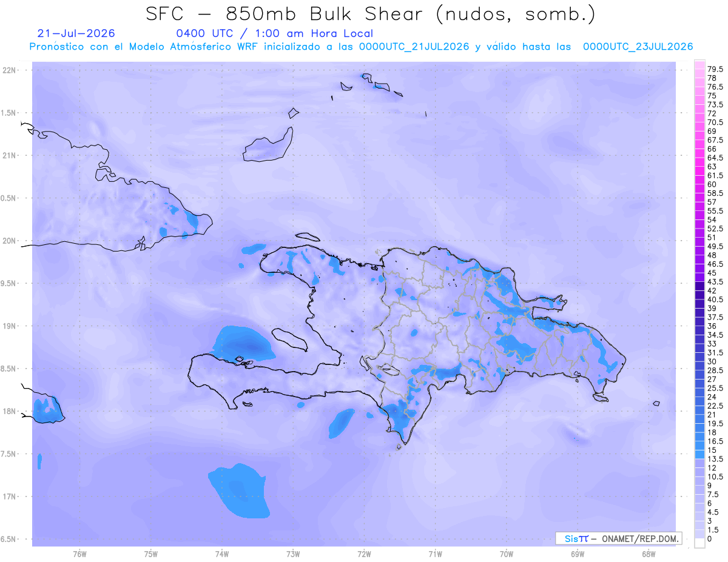Click the legend value 21
Viewport: 728px width, 562px height.
point(712,414)
